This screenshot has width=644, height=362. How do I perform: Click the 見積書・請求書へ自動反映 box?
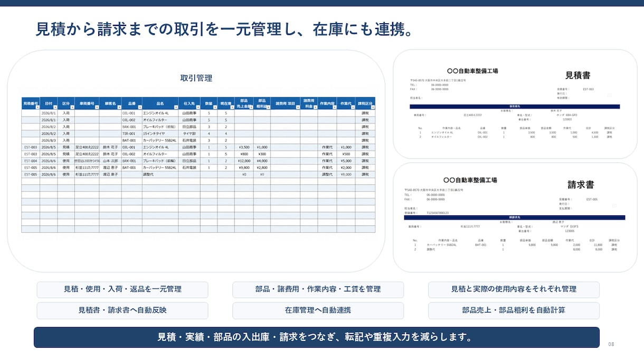122,310
